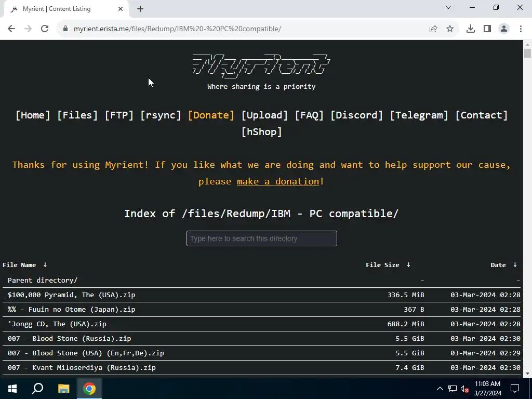Open the [rsync] link

coord(161,115)
